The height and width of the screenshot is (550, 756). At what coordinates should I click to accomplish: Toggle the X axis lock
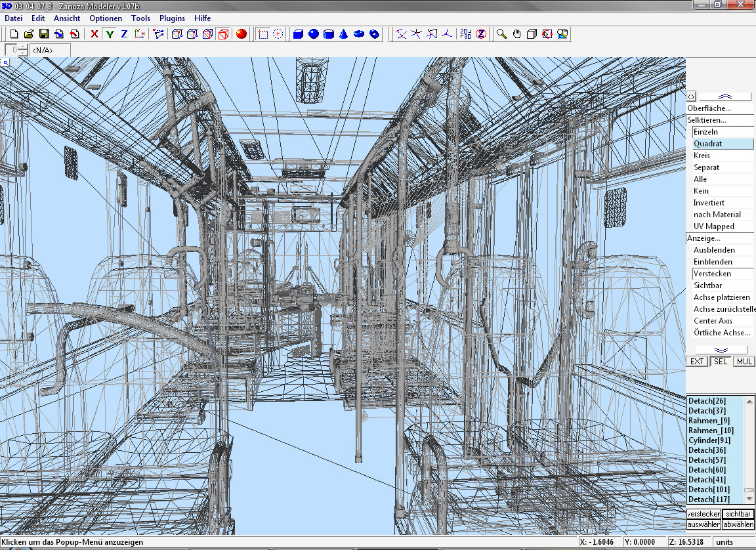tap(94, 33)
